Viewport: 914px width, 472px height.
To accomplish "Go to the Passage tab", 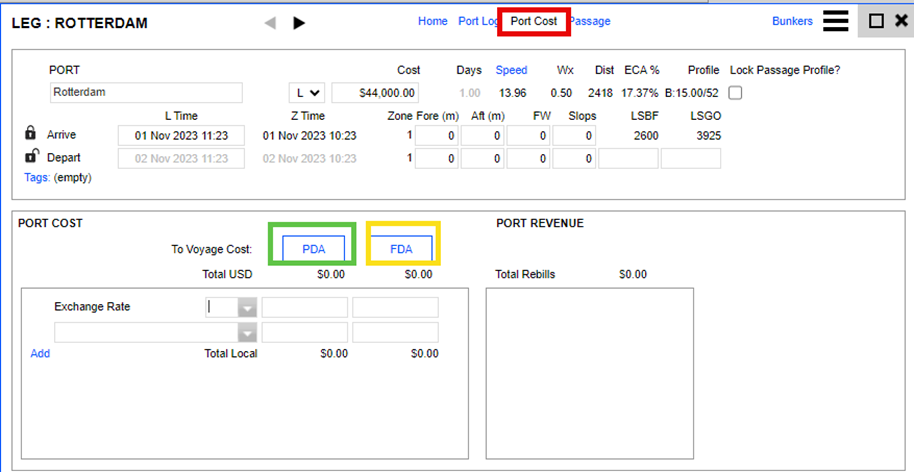I will pyautogui.click(x=590, y=21).
